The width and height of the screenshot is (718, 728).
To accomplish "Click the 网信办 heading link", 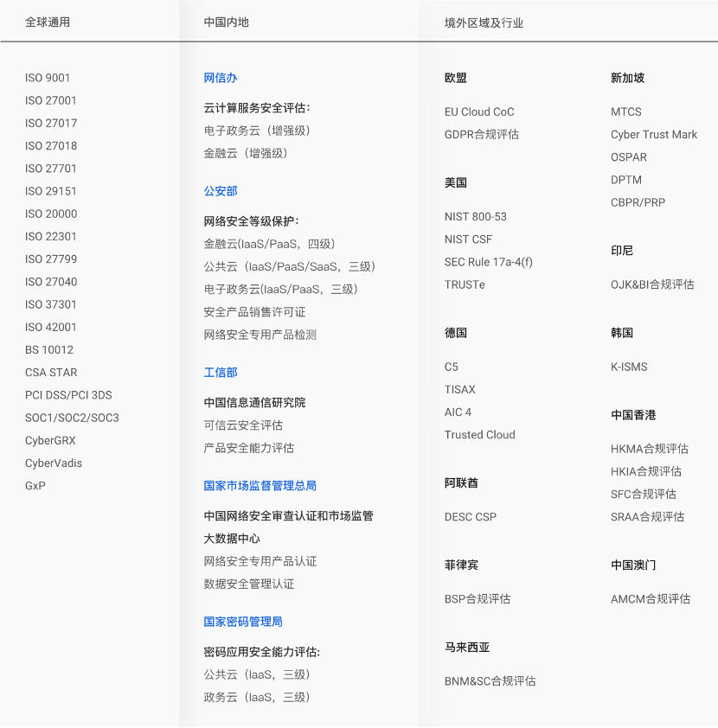I will point(221,78).
